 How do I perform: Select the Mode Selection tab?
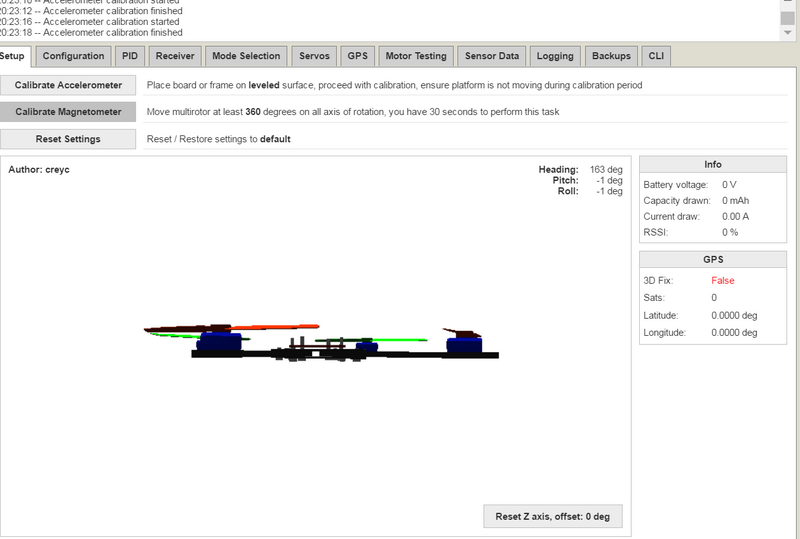pyautogui.click(x=246, y=56)
